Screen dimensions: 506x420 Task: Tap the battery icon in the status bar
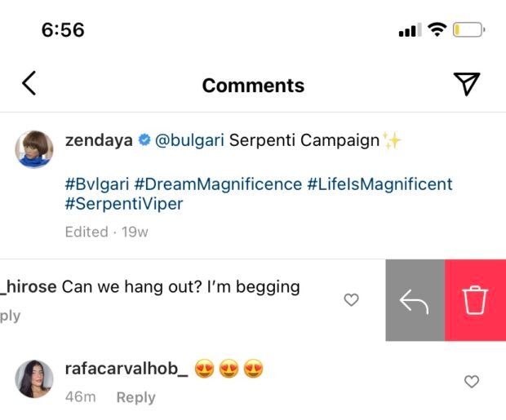click(x=469, y=31)
